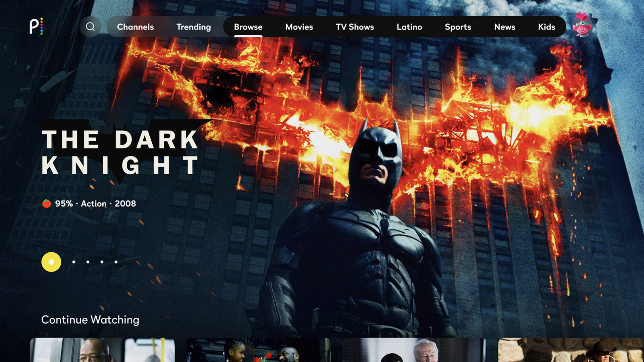Viewport: 644px width, 362px height.
Task: Open the search magnifier icon
Action: click(x=90, y=26)
